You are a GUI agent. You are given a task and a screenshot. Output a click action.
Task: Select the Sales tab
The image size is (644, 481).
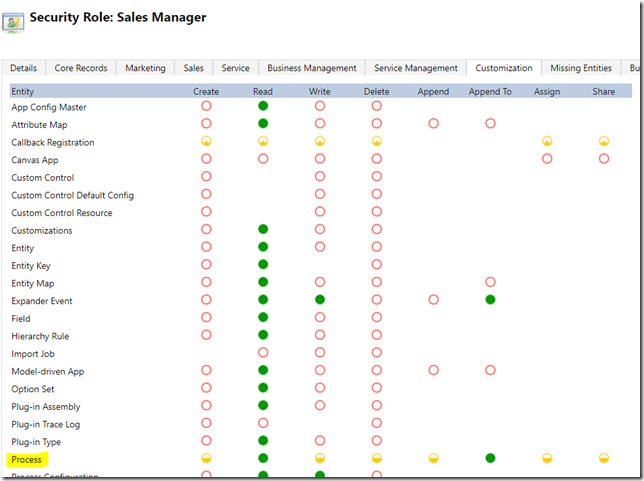[x=193, y=68]
